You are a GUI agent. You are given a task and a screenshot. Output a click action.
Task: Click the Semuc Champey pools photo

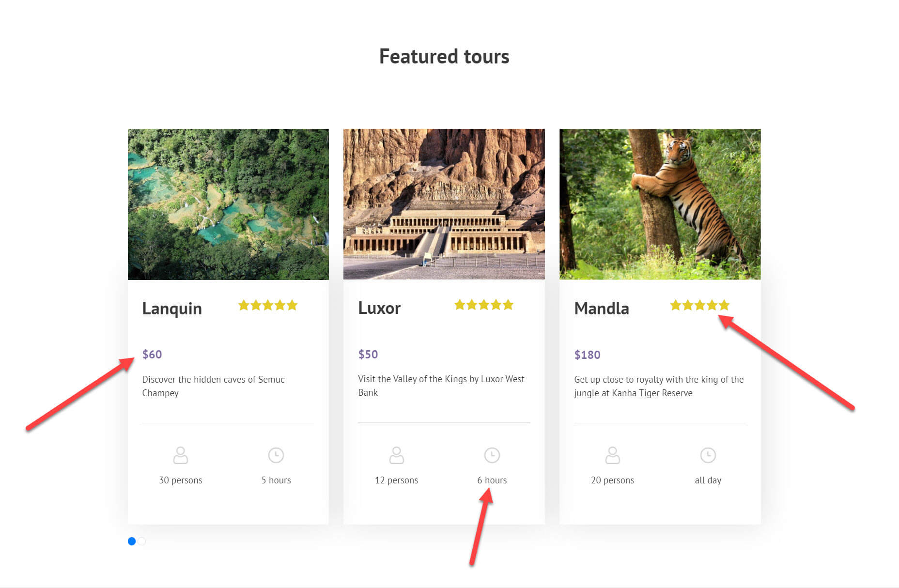pyautogui.click(x=228, y=204)
